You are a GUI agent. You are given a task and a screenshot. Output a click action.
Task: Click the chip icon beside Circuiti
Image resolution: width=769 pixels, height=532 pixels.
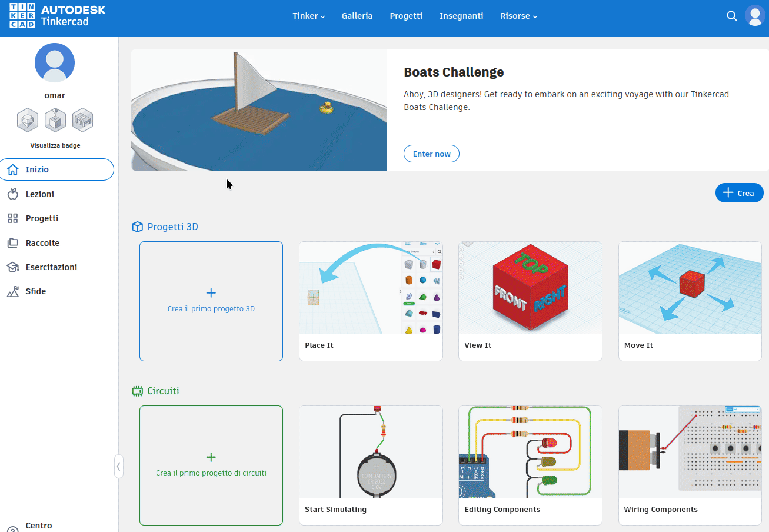point(137,391)
